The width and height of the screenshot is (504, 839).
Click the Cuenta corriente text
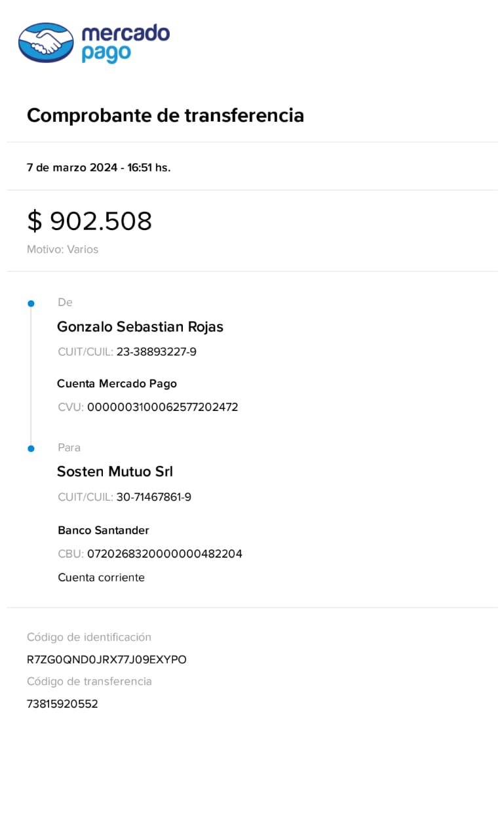coord(101,577)
